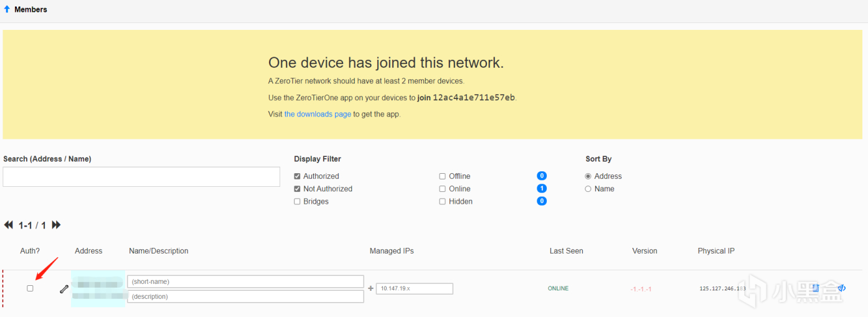
Task: Enable the Offline display filter
Action: [x=442, y=176]
